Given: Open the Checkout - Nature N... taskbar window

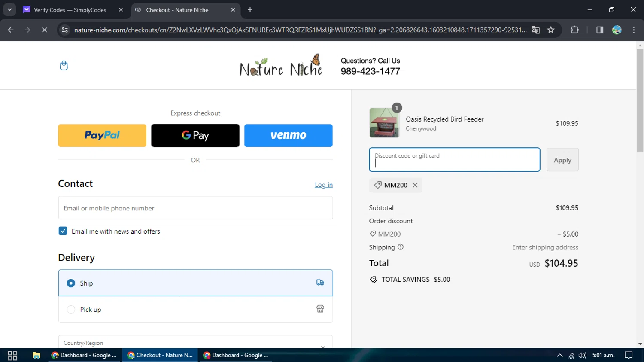Looking at the screenshot, I should coord(161,356).
